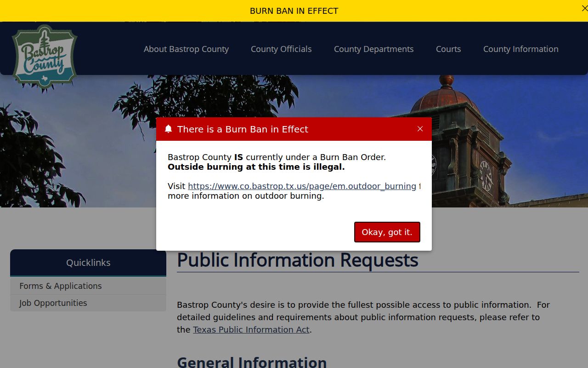Open the Courts menu

click(448, 49)
